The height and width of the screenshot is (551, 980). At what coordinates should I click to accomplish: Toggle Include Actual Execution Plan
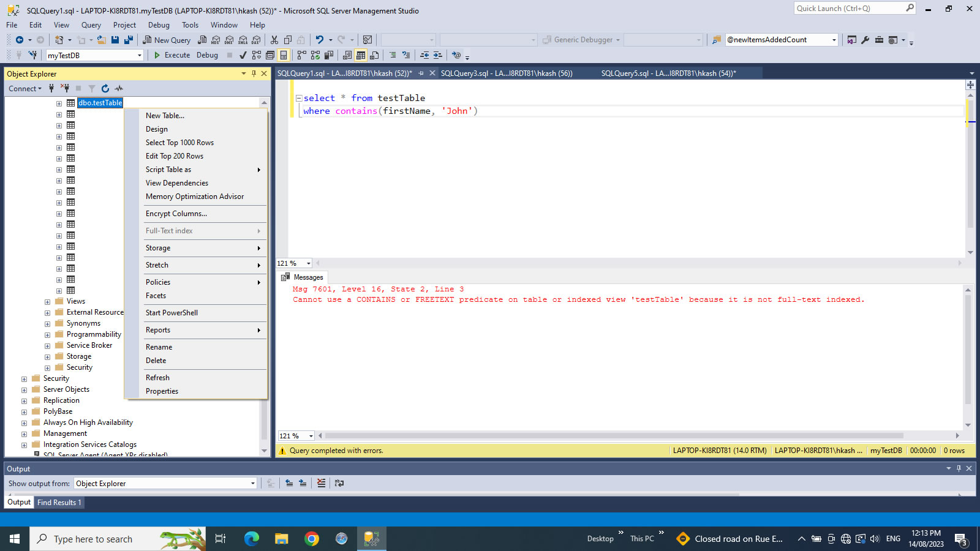301,55
